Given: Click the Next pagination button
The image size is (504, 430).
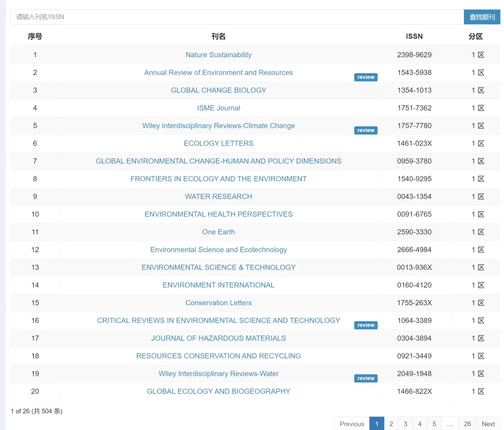Looking at the screenshot, I should pos(488,424).
